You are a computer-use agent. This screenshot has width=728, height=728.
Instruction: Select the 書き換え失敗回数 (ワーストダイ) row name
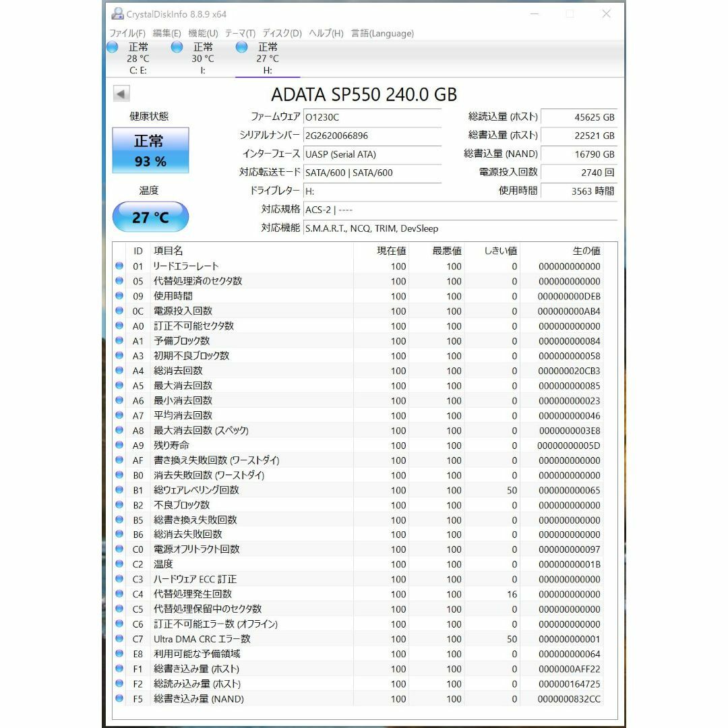click(216, 460)
